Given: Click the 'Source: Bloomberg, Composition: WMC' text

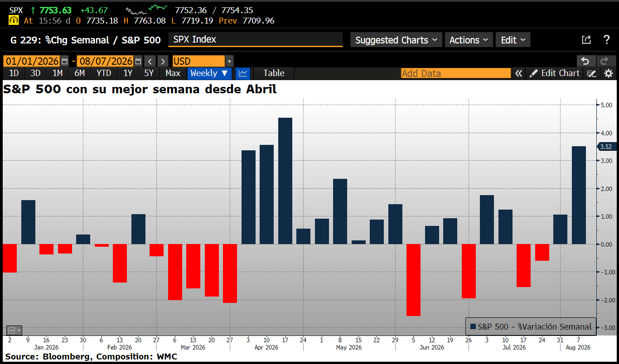Looking at the screenshot, I should pyautogui.click(x=91, y=357).
